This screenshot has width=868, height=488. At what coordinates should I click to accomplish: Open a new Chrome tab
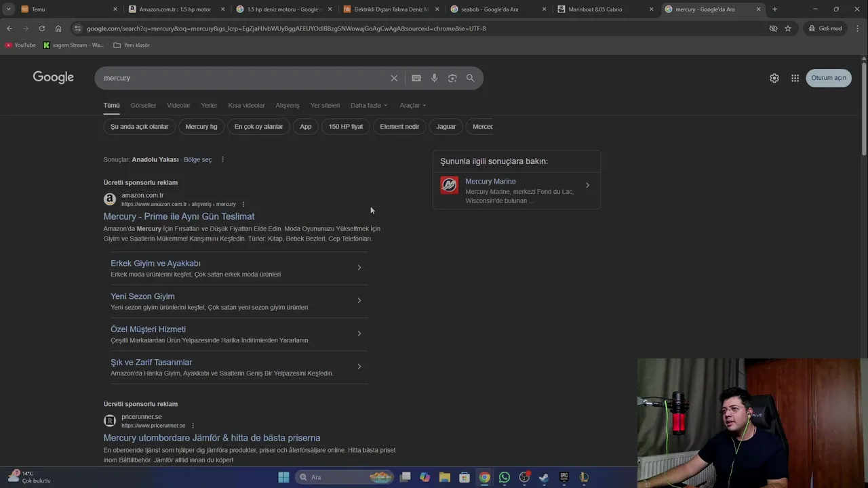[x=774, y=9]
